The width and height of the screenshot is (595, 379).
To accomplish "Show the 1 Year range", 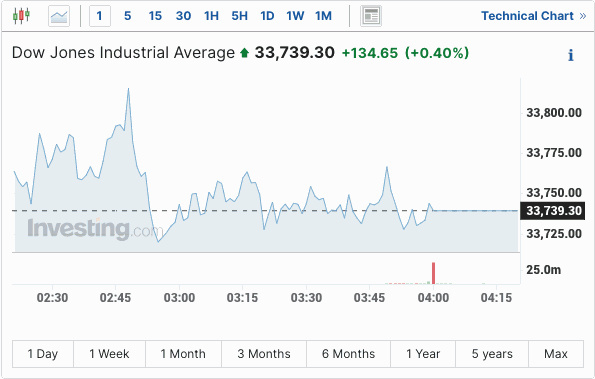I will coord(423,354).
